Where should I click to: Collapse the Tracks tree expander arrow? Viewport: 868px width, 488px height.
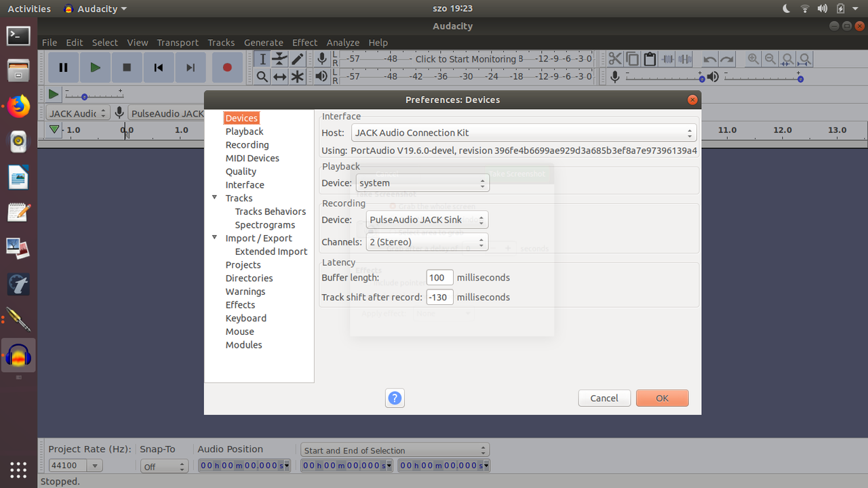(214, 198)
